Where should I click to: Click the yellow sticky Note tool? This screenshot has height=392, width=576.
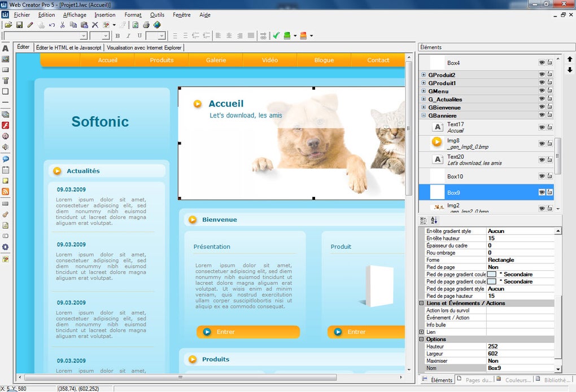click(x=6, y=180)
